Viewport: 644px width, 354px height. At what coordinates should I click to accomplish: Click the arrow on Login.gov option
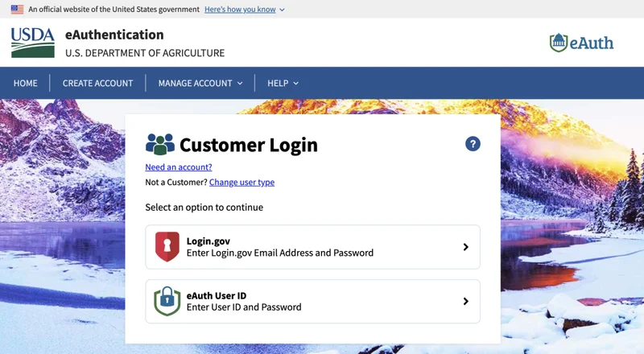coord(465,247)
